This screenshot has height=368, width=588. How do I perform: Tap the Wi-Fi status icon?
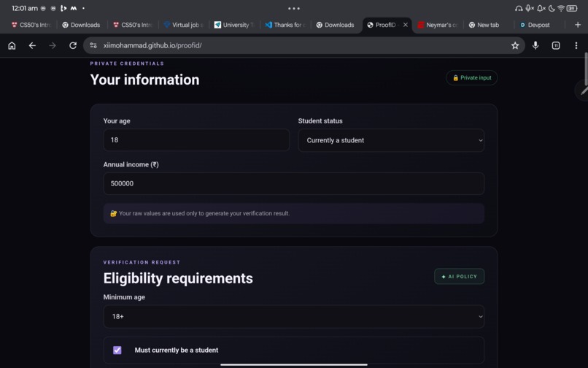pyautogui.click(x=561, y=8)
